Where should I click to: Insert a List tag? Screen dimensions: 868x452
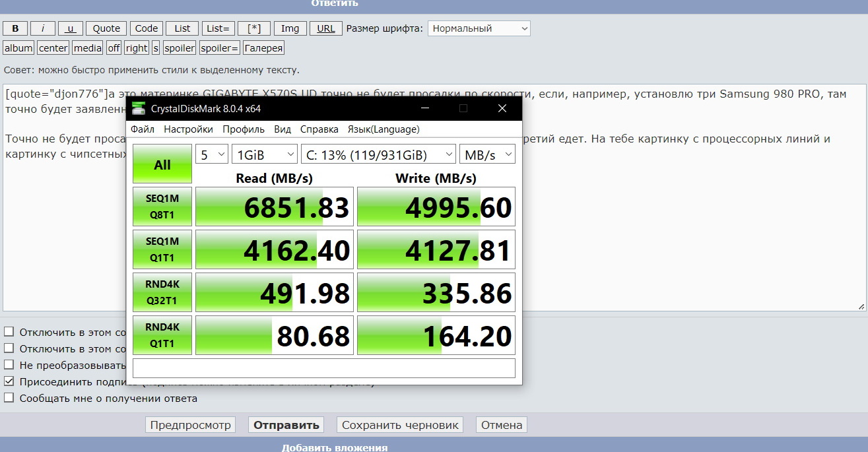(x=183, y=28)
